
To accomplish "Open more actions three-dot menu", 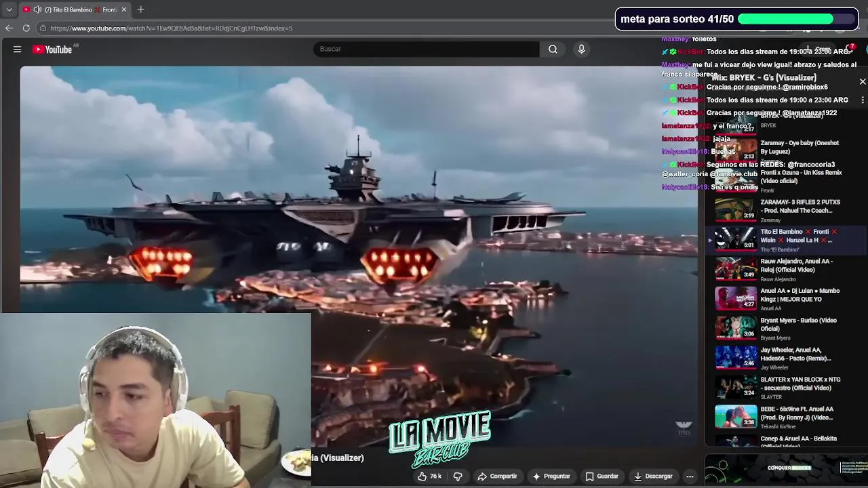I will (690, 476).
